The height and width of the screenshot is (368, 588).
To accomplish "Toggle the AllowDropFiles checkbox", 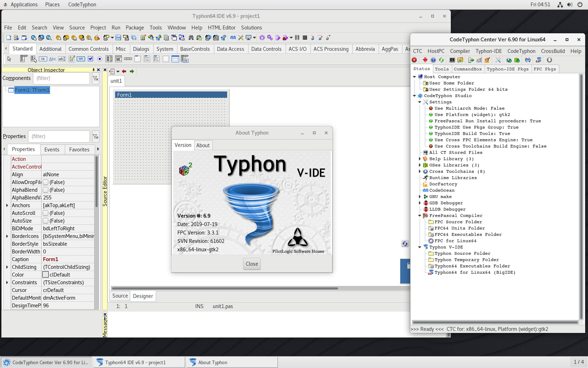I will coord(45,182).
